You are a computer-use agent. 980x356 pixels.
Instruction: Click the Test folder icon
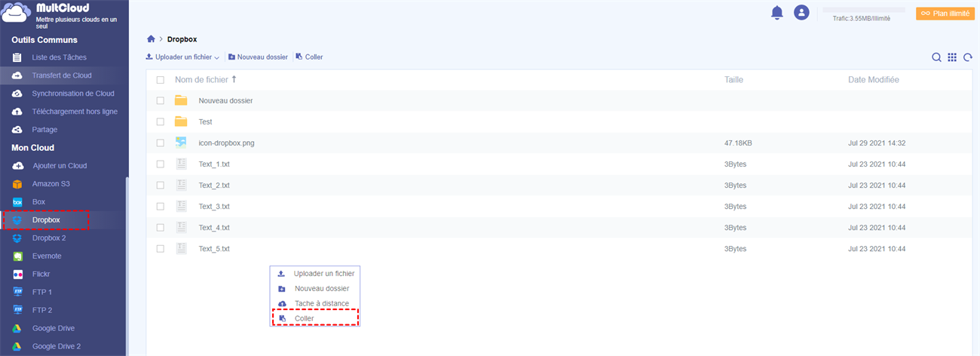click(x=181, y=121)
